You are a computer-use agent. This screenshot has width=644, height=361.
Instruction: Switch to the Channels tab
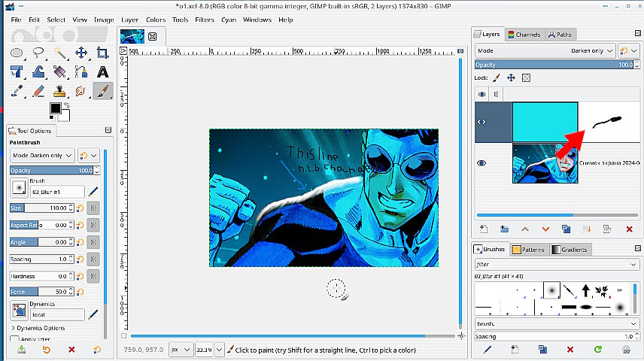coord(524,34)
